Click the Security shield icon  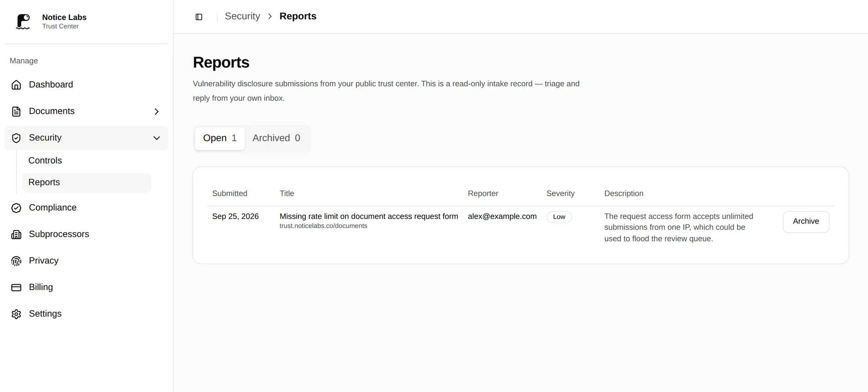[16, 138]
